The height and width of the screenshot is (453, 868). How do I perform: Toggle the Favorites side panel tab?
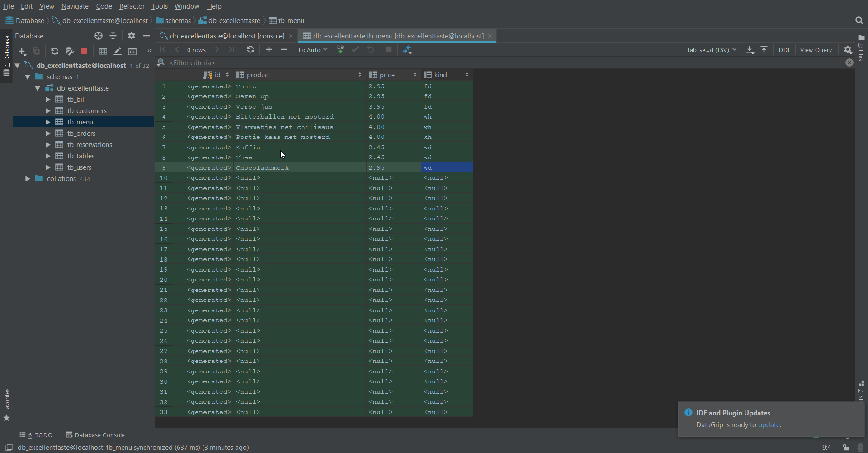(7, 404)
